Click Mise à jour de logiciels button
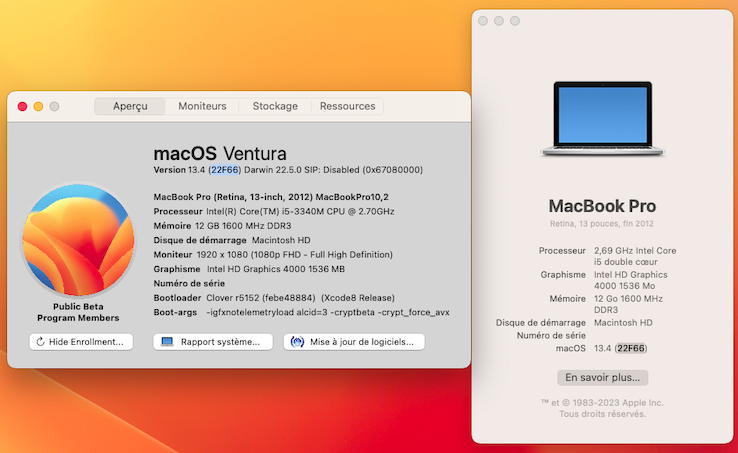Image resolution: width=738 pixels, height=453 pixels. 354,342
